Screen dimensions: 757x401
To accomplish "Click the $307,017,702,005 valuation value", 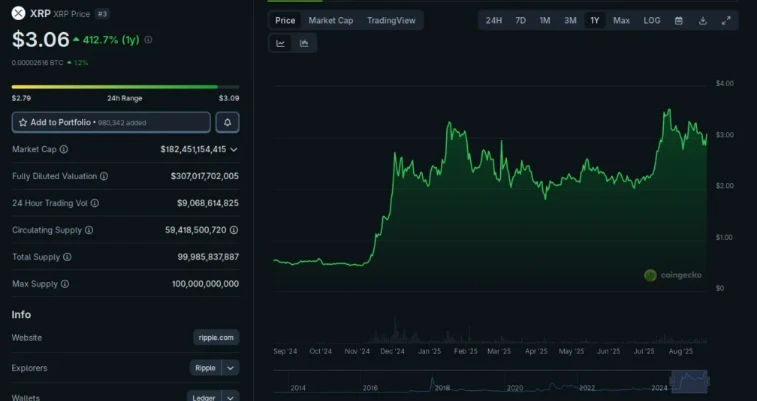I will click(x=205, y=177).
